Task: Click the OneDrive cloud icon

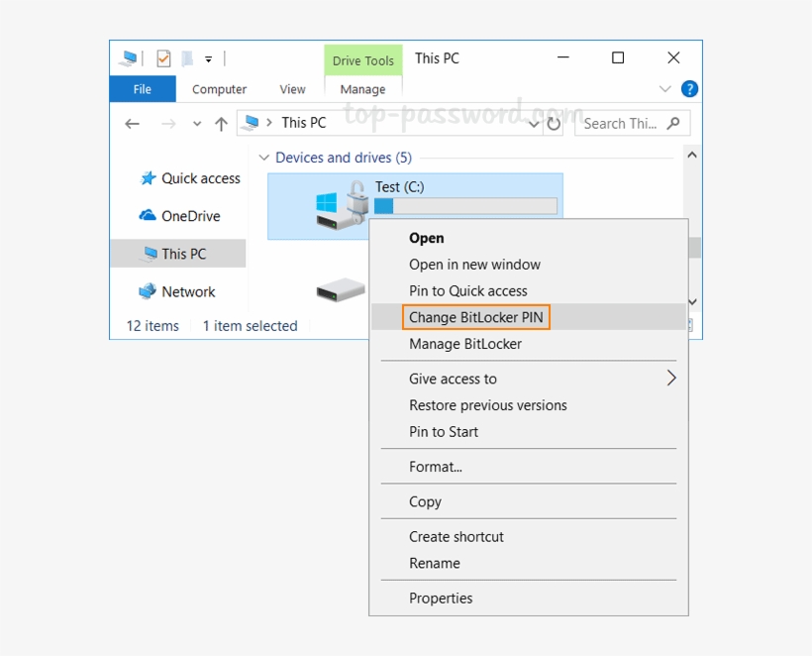Action: click(x=148, y=215)
